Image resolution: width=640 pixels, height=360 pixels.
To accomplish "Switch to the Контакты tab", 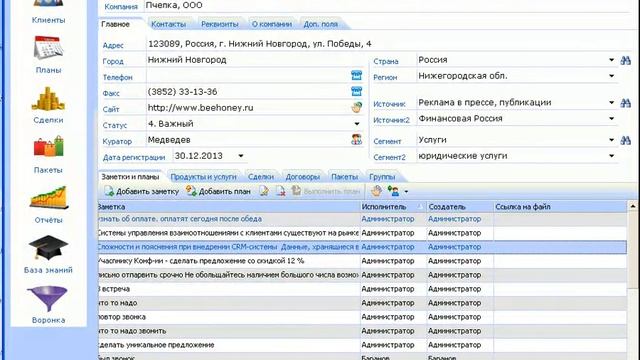I will click(x=169, y=24).
